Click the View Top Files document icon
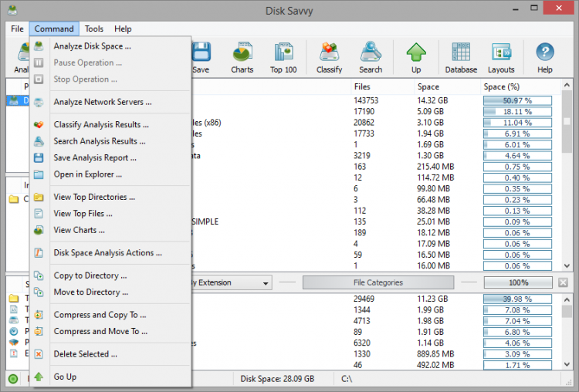 pos(39,213)
